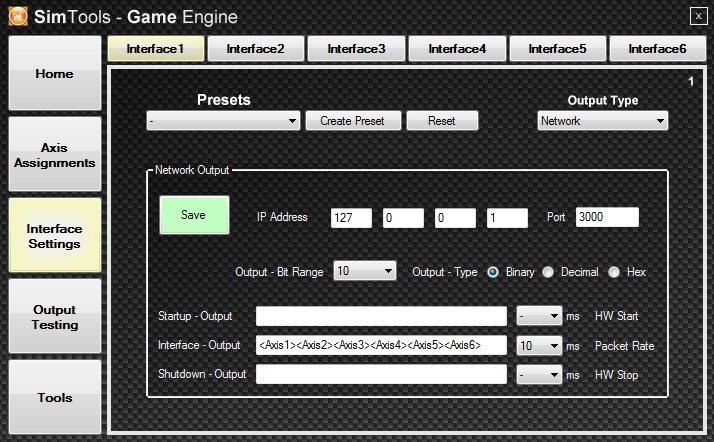The width and height of the screenshot is (714, 442).
Task: Open the Tools section
Action: click(55, 397)
